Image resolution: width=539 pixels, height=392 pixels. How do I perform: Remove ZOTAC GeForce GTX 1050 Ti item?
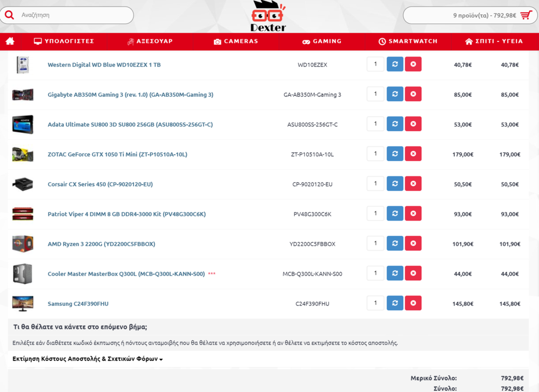pyautogui.click(x=413, y=154)
